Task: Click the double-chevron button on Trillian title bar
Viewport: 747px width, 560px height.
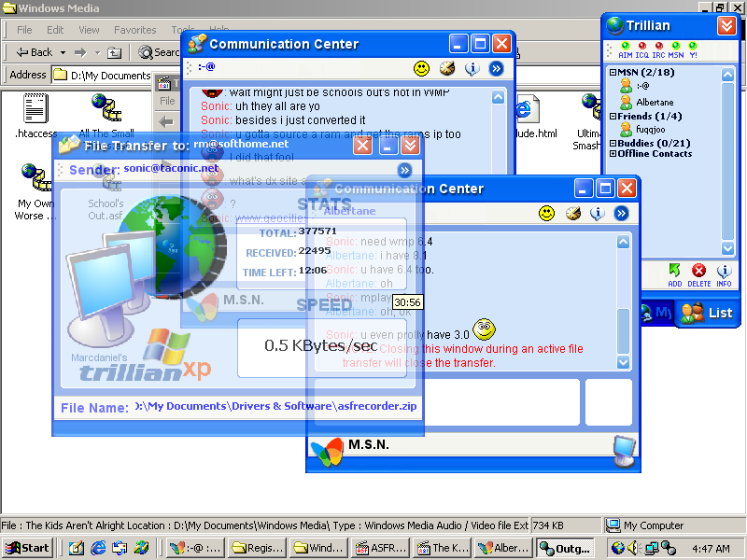Action: point(726,25)
